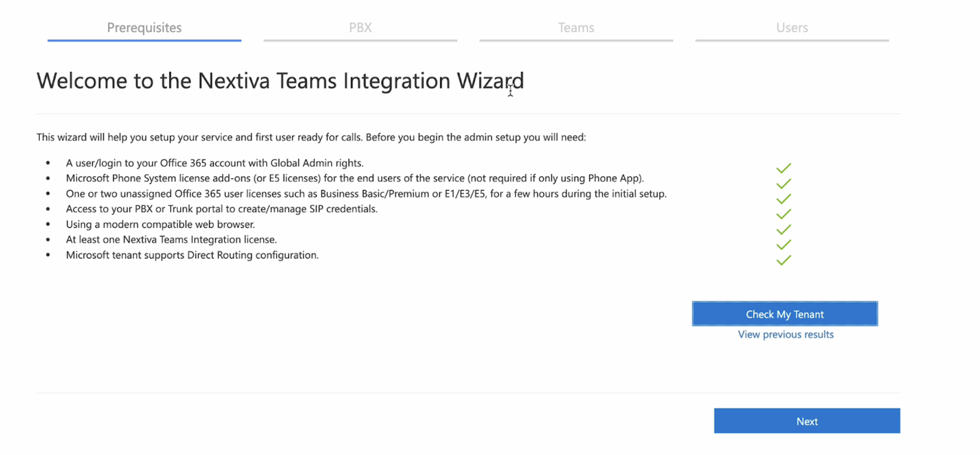
Task: Click the checkmark for compatible web browser
Action: click(x=784, y=229)
